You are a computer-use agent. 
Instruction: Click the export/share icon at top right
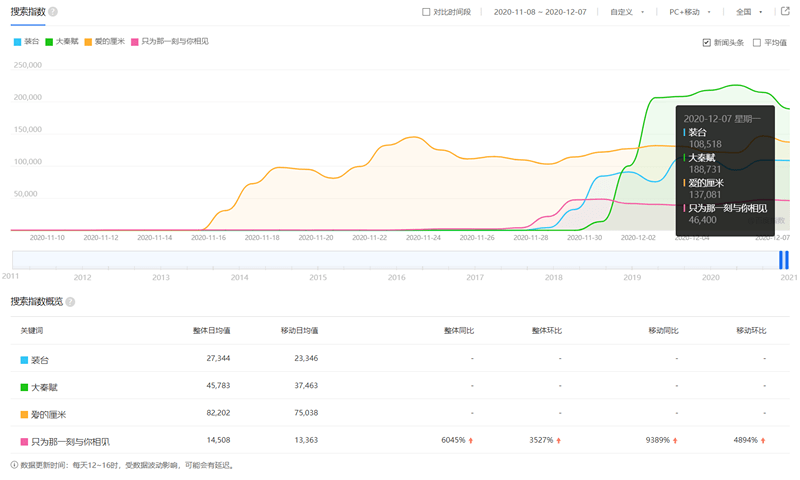[785, 11]
